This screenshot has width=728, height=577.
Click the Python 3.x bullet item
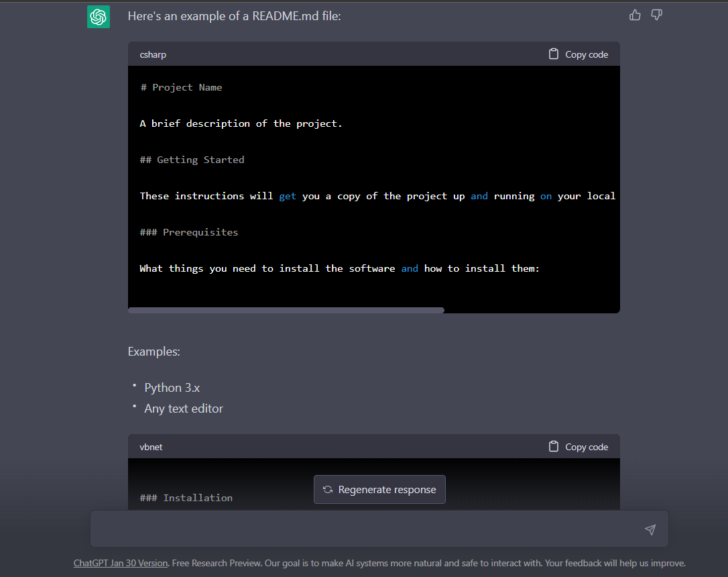(172, 388)
